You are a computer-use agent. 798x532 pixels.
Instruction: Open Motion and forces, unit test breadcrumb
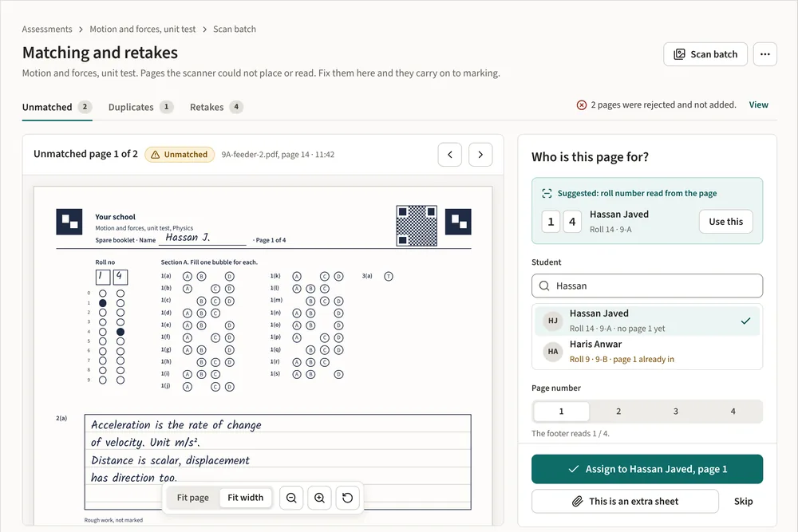(x=143, y=29)
